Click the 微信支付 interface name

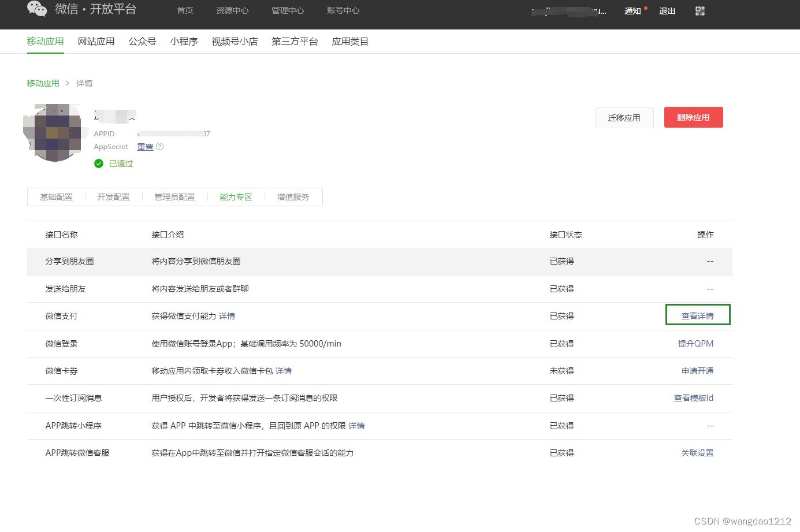tap(61, 316)
